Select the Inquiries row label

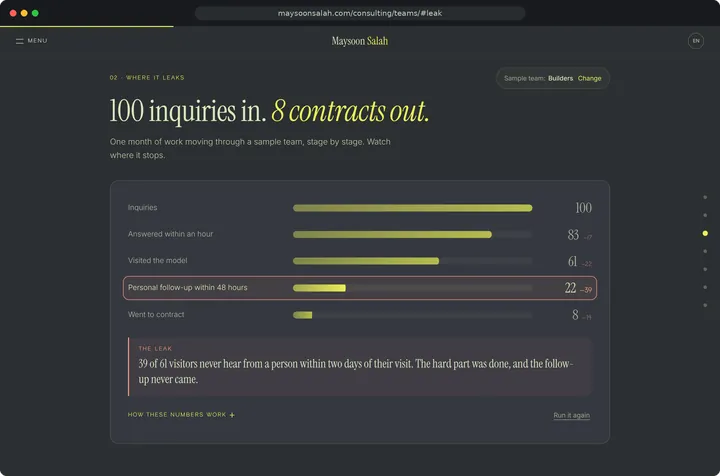pyautogui.click(x=142, y=207)
